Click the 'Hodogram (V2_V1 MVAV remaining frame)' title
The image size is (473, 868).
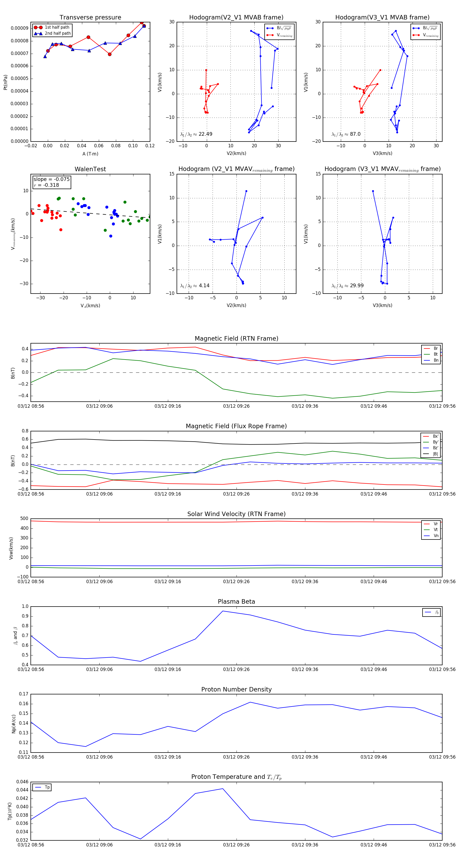[x=236, y=169]
